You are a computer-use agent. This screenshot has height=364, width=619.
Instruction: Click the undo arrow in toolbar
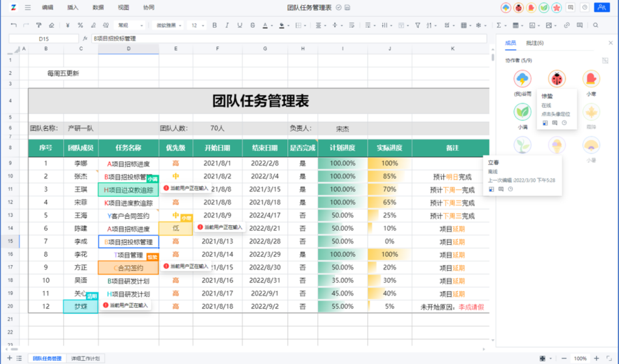click(x=14, y=25)
